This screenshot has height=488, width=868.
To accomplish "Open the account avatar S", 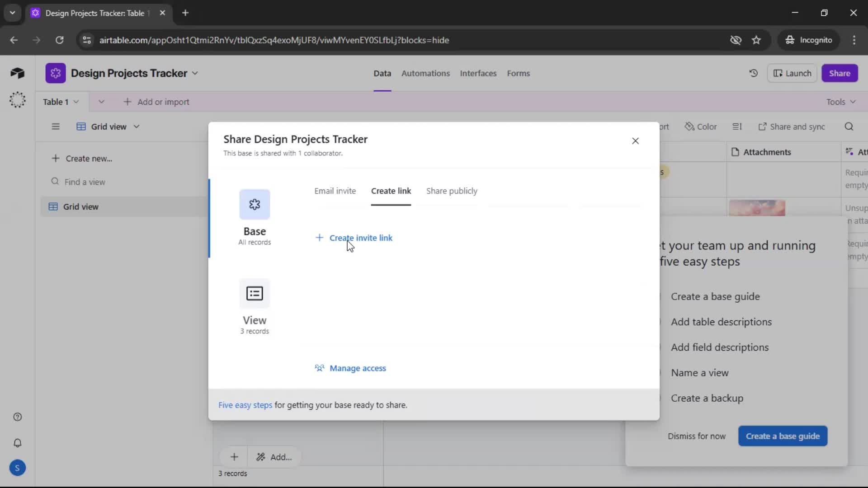I will coord(17,468).
